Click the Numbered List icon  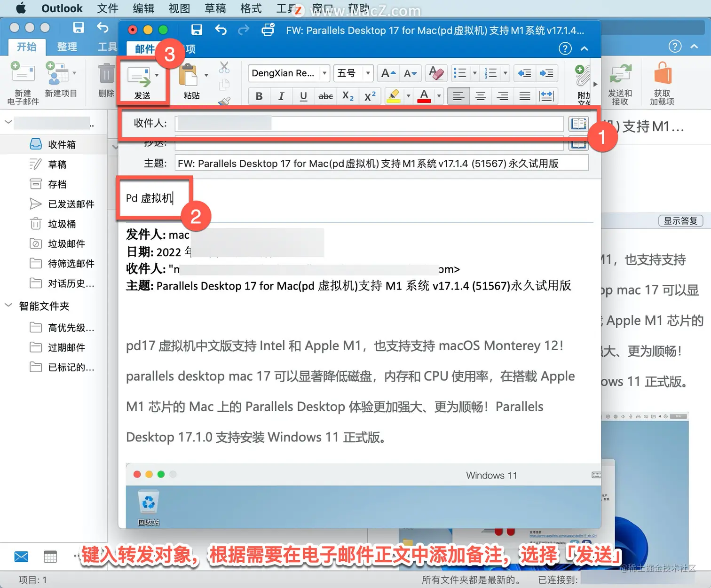click(490, 73)
